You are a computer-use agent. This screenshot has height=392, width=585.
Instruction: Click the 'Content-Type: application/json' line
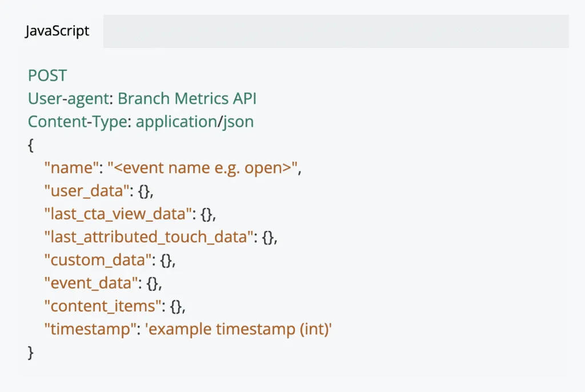pos(141,122)
